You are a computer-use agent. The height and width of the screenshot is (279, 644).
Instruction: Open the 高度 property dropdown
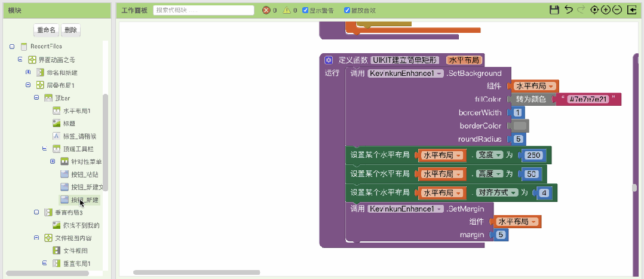(x=490, y=174)
